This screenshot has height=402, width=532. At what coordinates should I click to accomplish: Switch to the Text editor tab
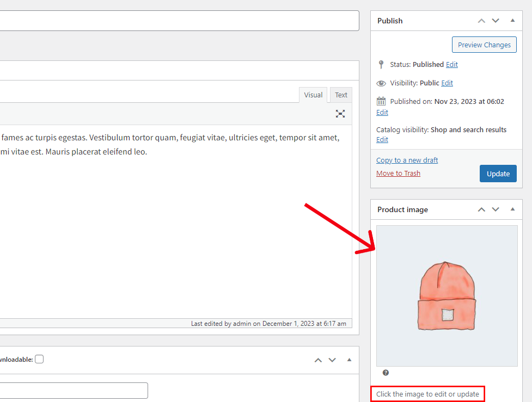coord(341,95)
